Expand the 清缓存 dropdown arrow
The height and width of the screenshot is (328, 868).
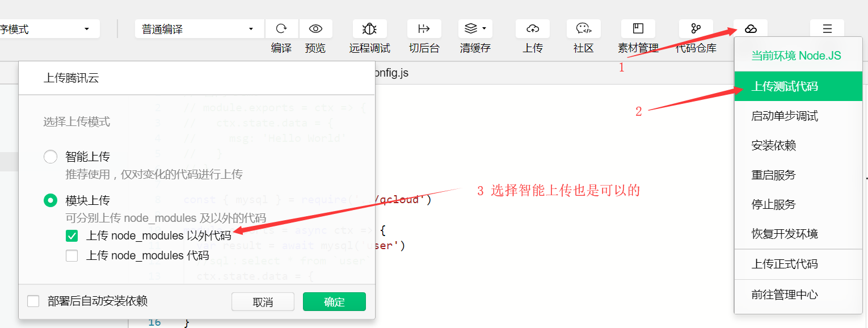pos(484,28)
